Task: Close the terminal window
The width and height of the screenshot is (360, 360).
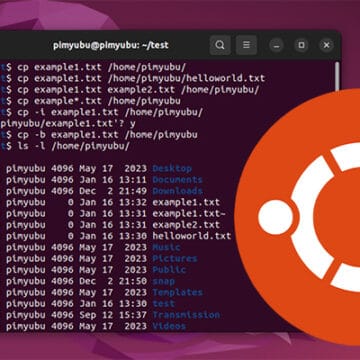Action: click(x=326, y=45)
